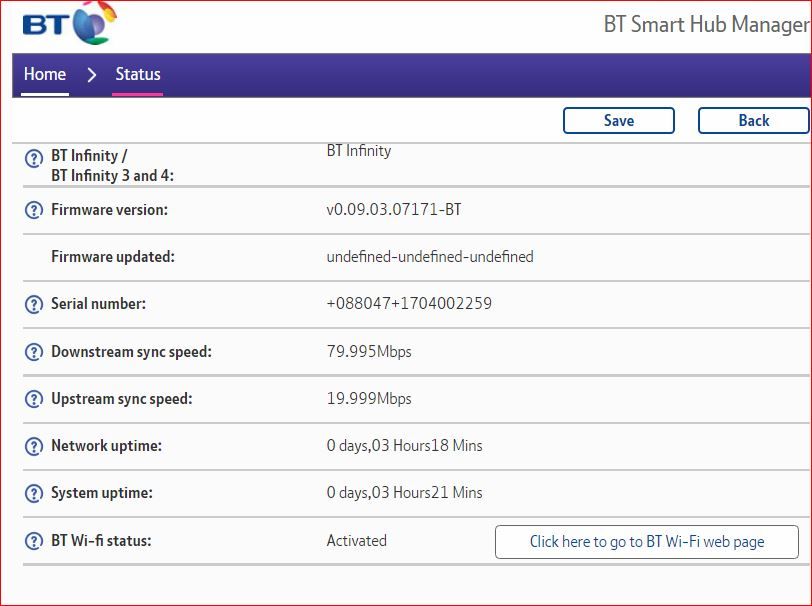Click the BT Infinity value text

click(x=358, y=151)
